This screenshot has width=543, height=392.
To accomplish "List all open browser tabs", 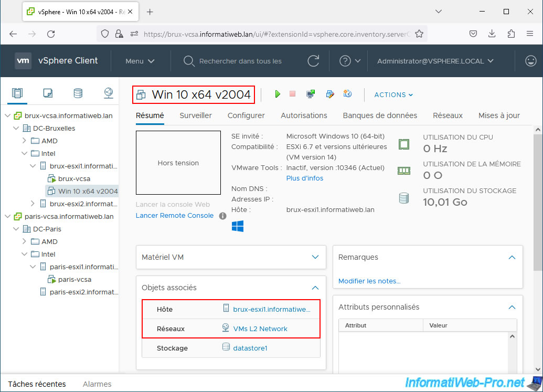I will click(439, 12).
